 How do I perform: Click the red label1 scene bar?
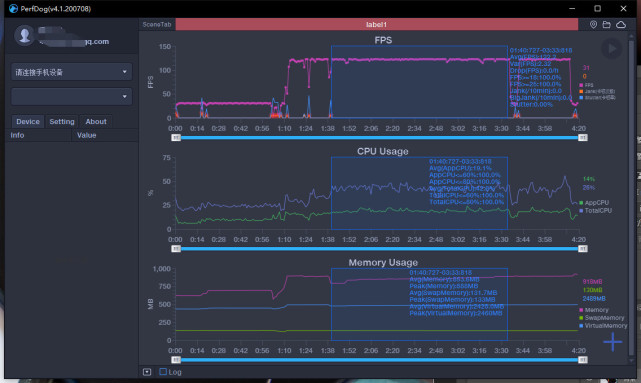377,25
